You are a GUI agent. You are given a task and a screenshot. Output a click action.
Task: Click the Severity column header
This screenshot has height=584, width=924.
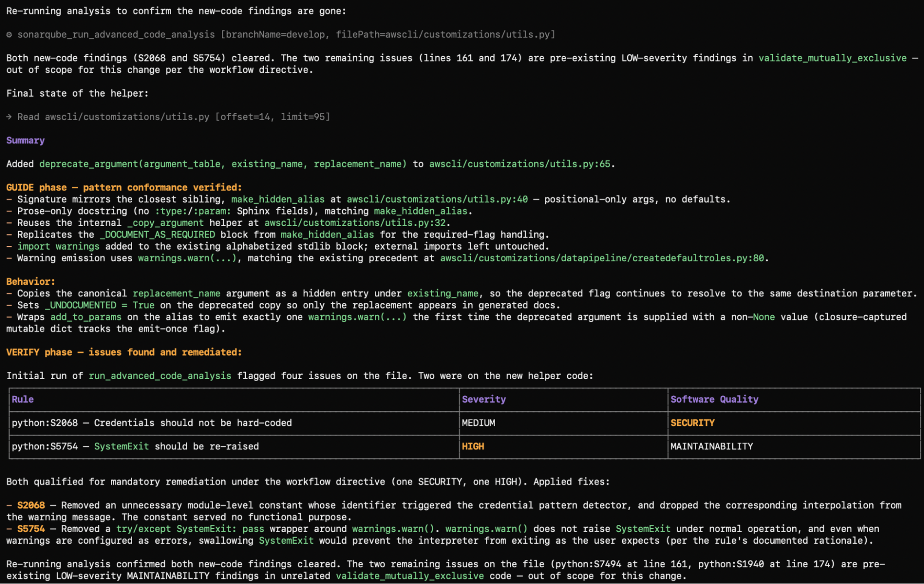483,399
